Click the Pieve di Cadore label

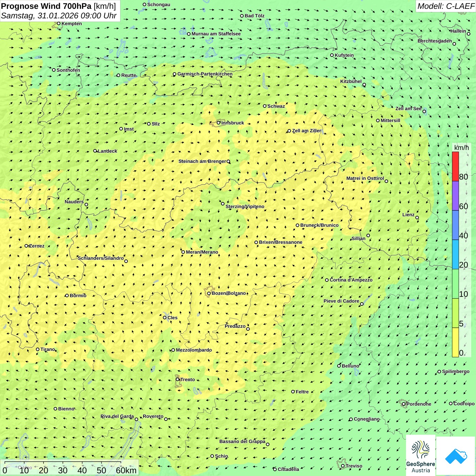pyautogui.click(x=341, y=301)
